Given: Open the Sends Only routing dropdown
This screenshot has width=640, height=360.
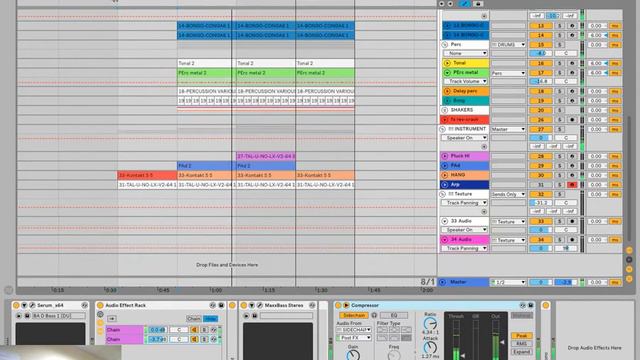Looking at the screenshot, I should tap(508, 194).
